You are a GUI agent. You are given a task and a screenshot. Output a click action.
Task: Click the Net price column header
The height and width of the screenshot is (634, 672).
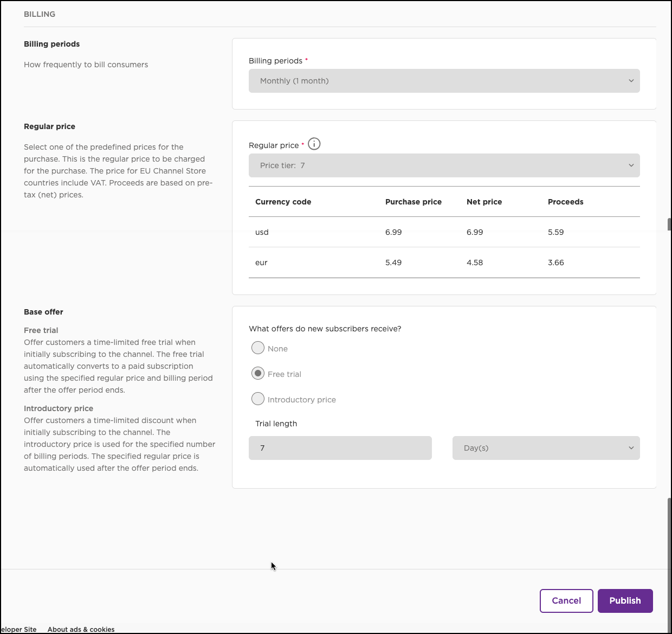click(484, 202)
